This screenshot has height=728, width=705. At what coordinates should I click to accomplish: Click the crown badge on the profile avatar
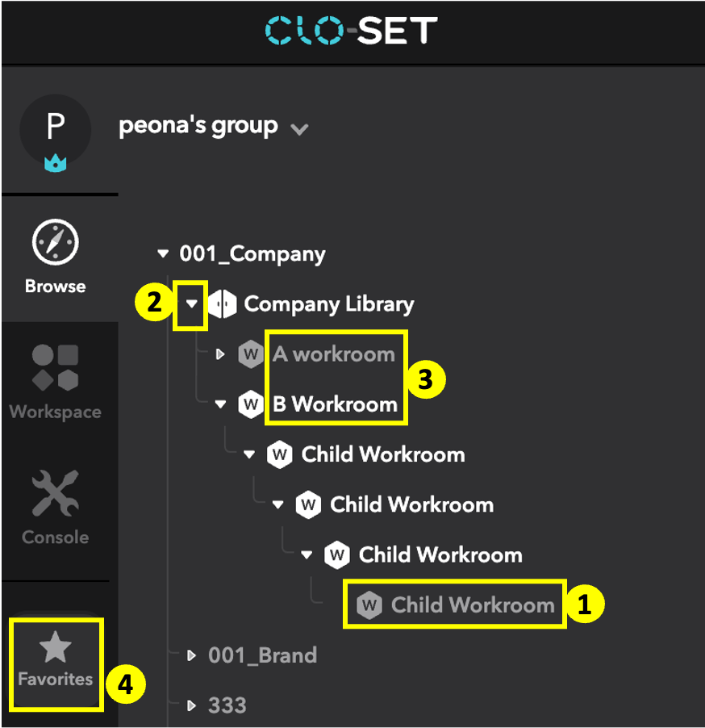click(54, 162)
